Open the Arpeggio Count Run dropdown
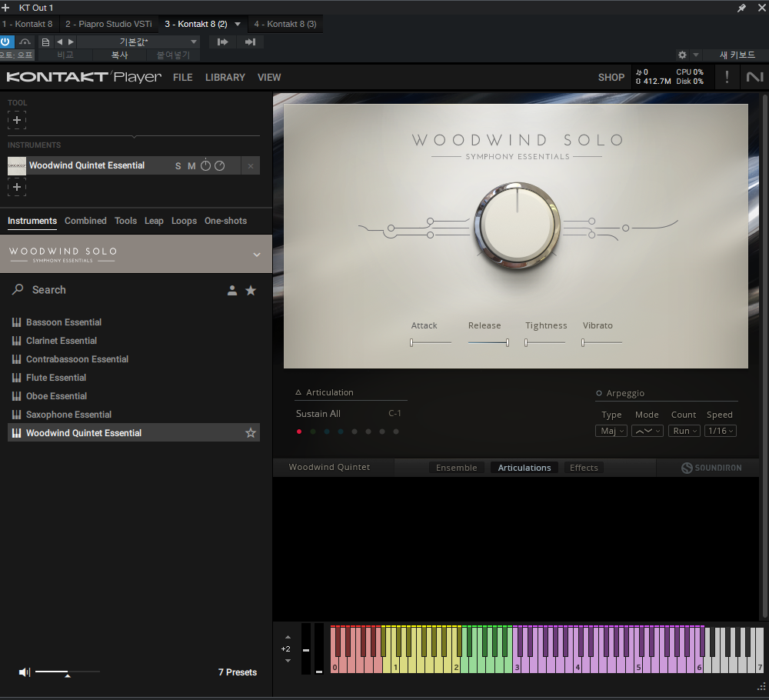 684,431
